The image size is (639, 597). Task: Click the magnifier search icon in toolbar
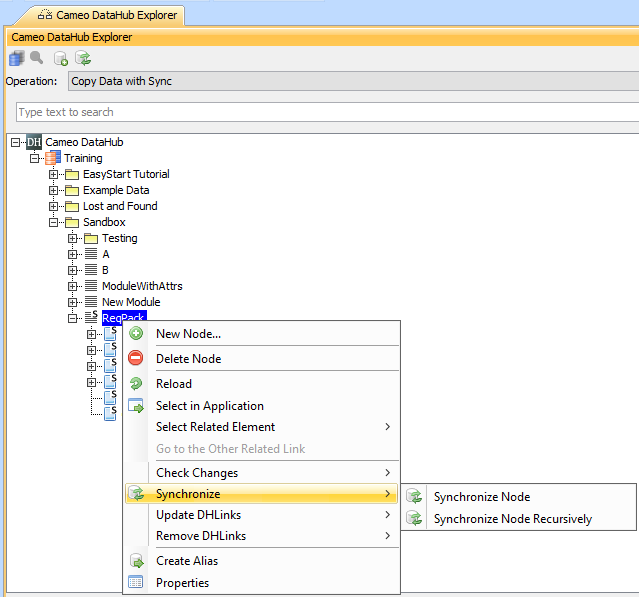point(36,59)
